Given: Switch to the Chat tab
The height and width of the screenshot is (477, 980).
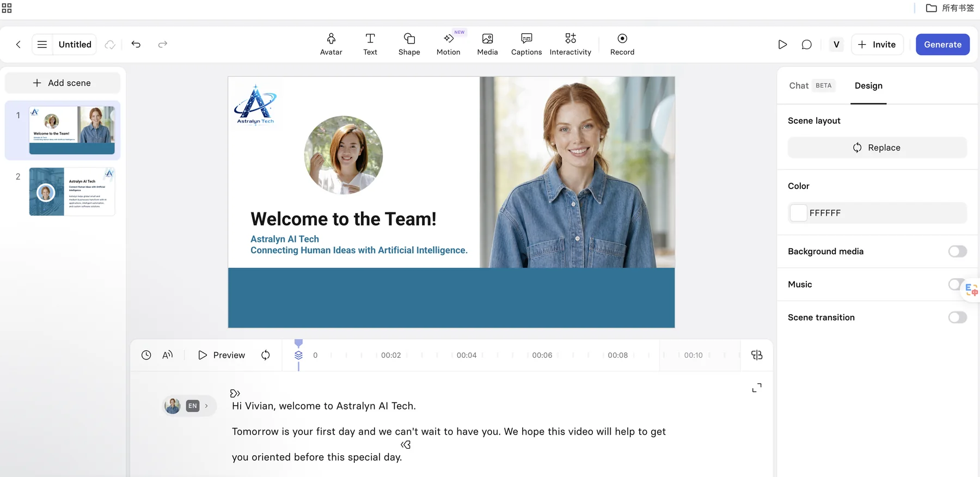Looking at the screenshot, I should [811, 85].
